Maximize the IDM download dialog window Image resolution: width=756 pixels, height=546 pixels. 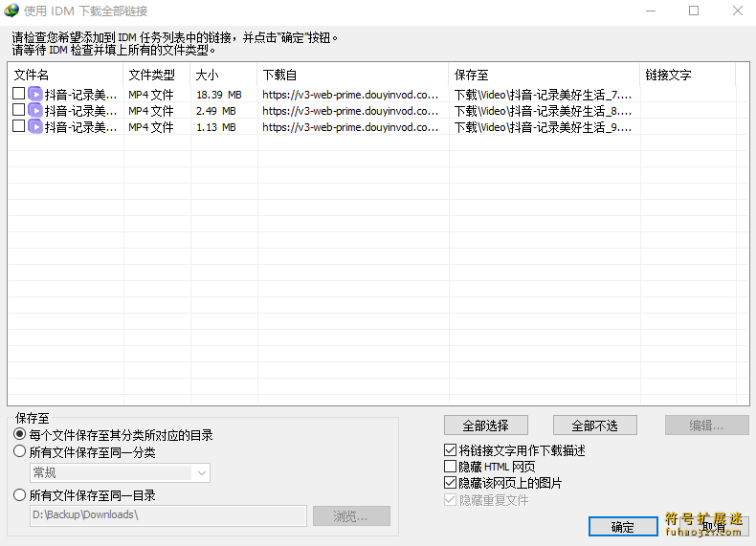(x=694, y=11)
